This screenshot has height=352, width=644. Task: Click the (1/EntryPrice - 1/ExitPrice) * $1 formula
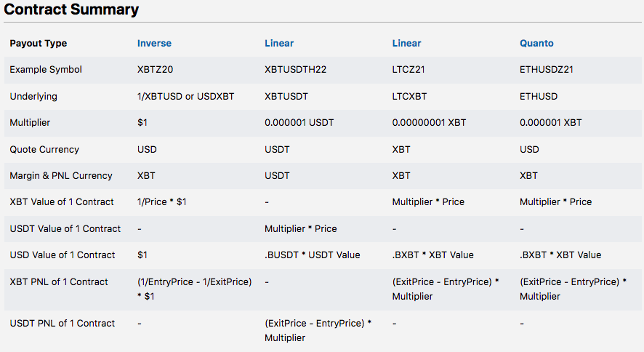194,289
